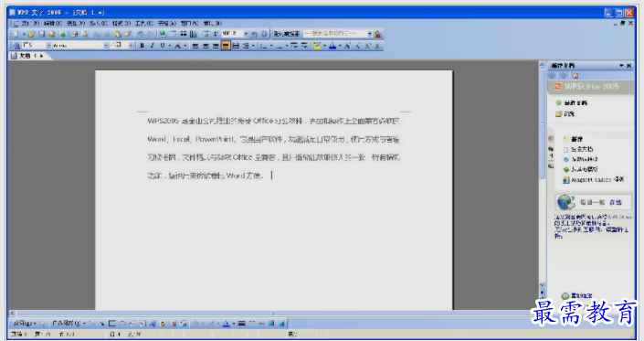Viewport: 644px width, 341px height.
Task: Click the highlight color marker swatch
Action: pos(318,46)
